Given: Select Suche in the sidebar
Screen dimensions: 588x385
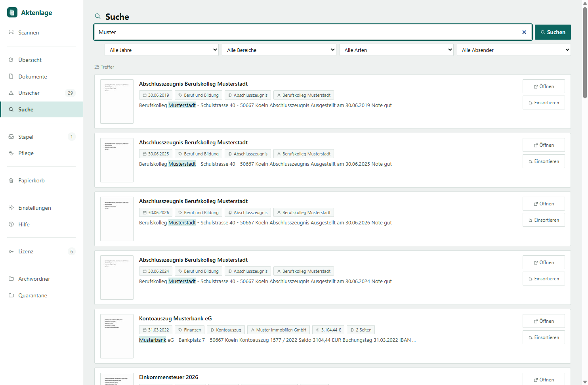Looking at the screenshot, I should click(41, 109).
